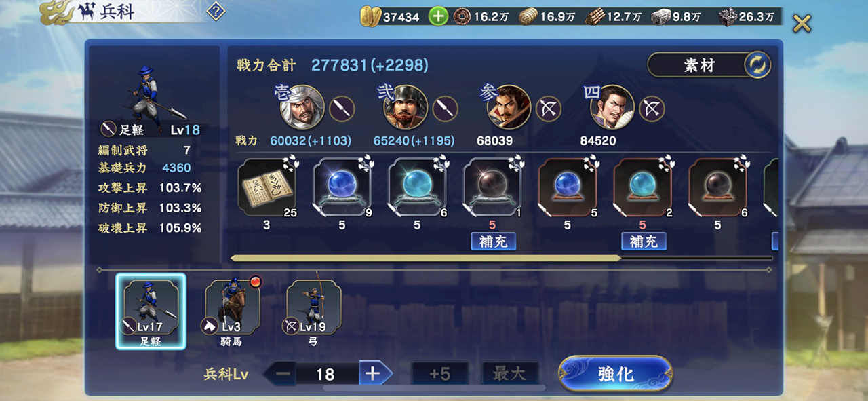Image resolution: width=868 pixels, height=401 pixels.
Task: Close the 兵科 screen with X
Action: [802, 24]
